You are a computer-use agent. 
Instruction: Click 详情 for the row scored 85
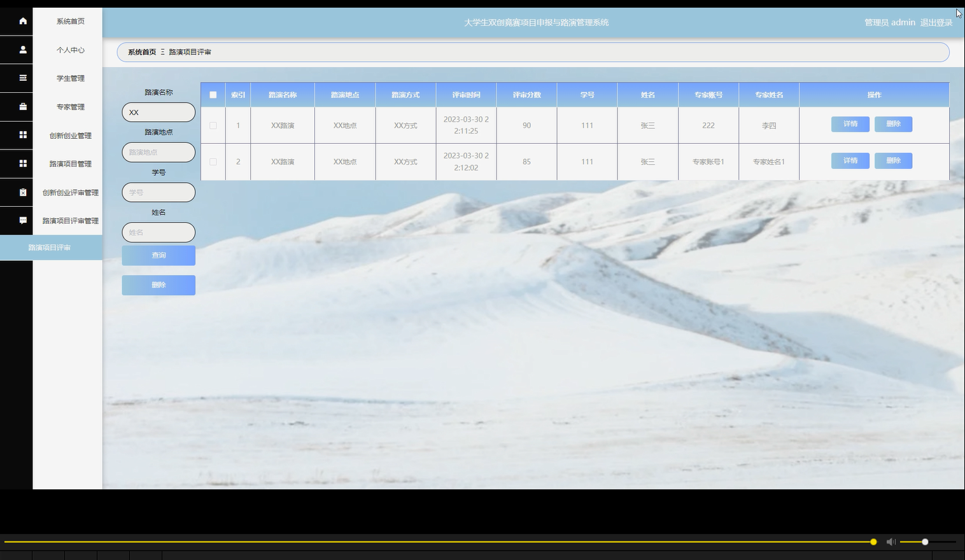point(850,160)
